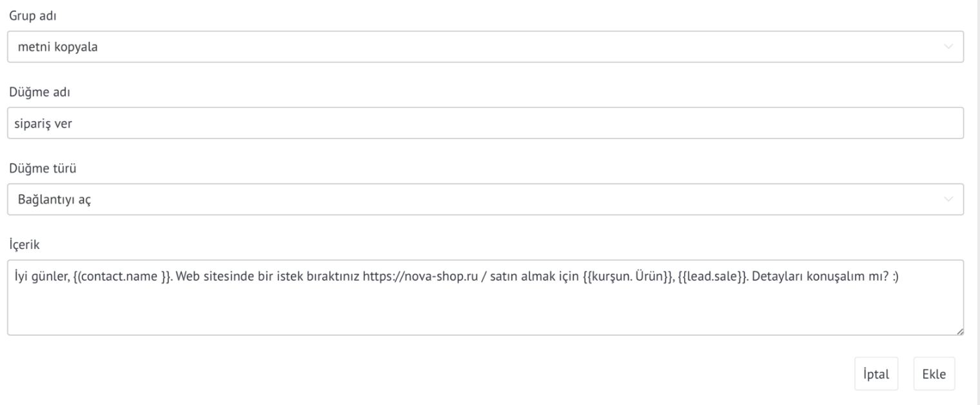Select the 'metni kopyala' combo box
This screenshot has width=980, height=405.
485,47
